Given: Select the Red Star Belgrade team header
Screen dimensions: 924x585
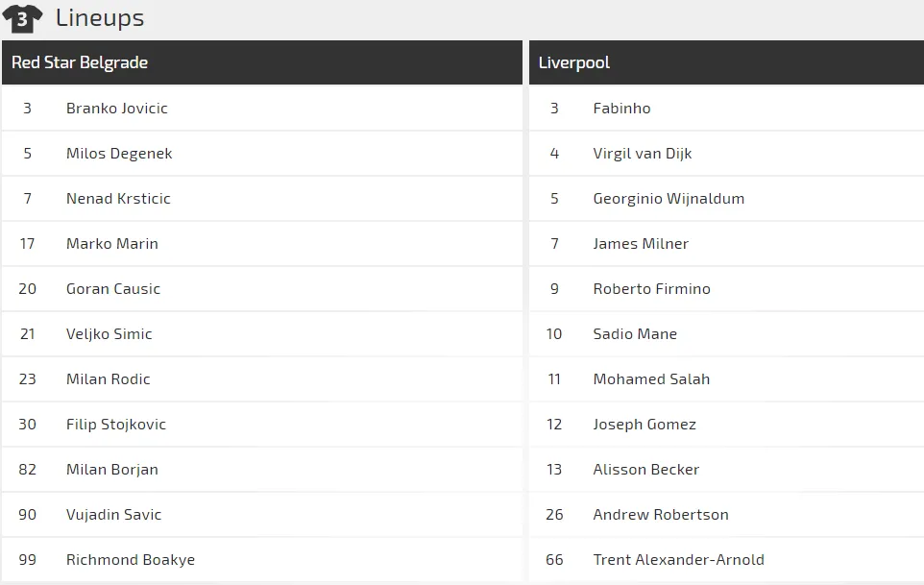Looking at the screenshot, I should click(x=80, y=62).
